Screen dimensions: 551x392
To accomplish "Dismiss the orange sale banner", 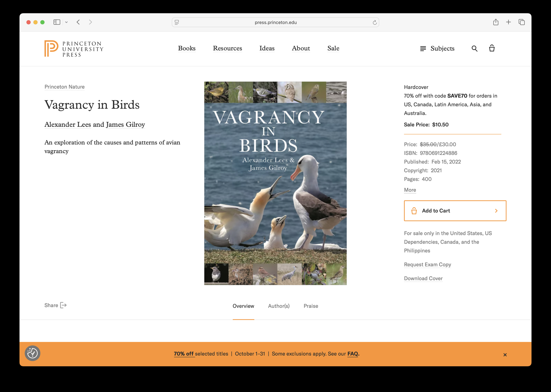I will click(505, 355).
